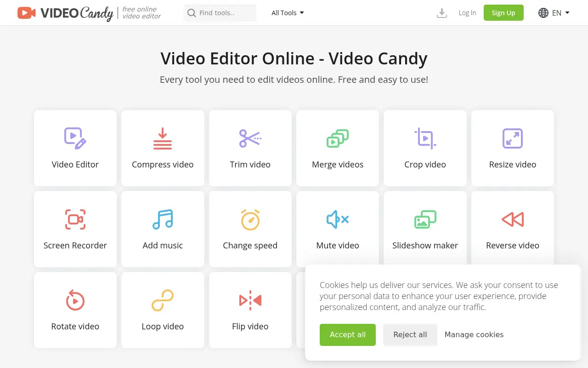Open the Trim video tool
The height and width of the screenshot is (368, 588).
click(x=250, y=148)
